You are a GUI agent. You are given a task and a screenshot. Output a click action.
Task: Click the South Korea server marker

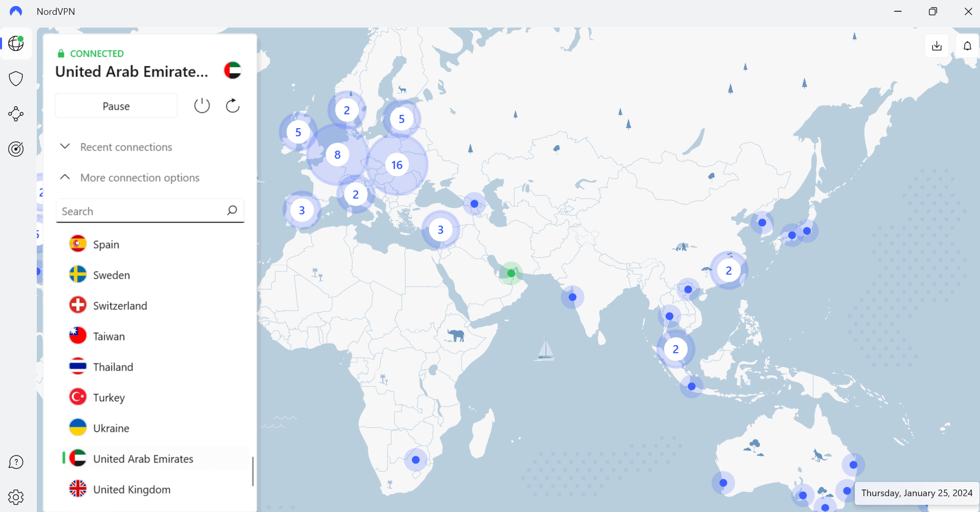click(762, 223)
